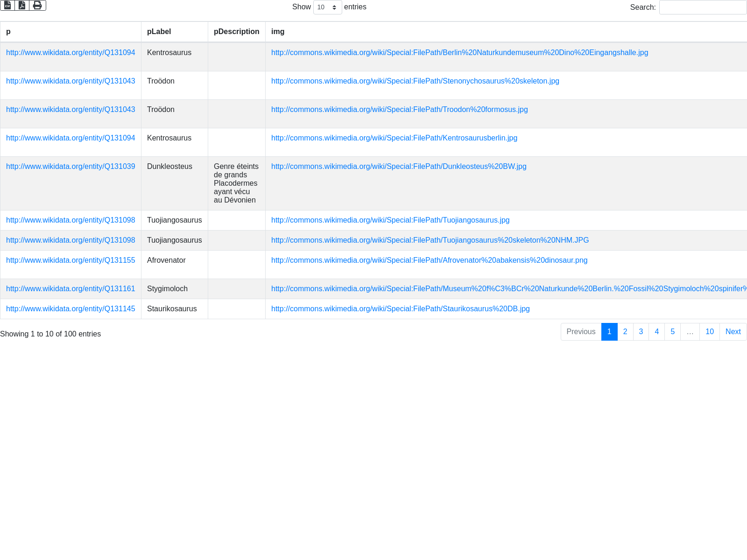The width and height of the screenshot is (747, 560).
Task: Go to page 2 of results
Action: pyautogui.click(x=625, y=332)
